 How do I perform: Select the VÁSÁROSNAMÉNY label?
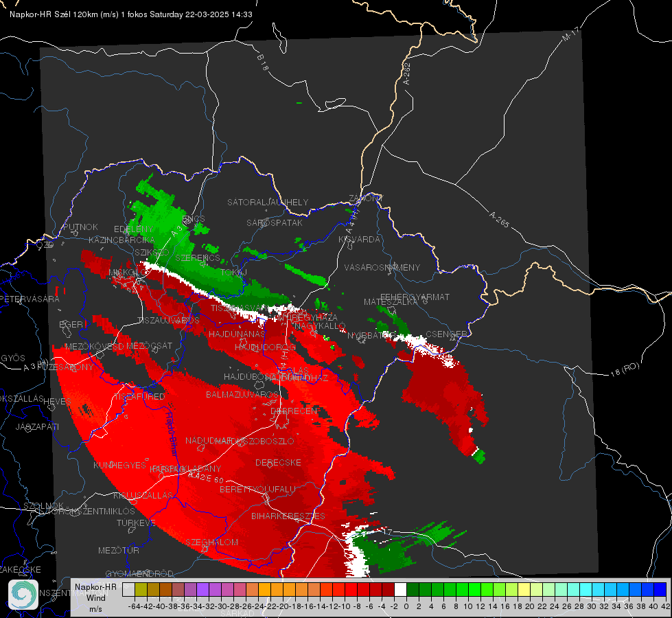[382, 267]
